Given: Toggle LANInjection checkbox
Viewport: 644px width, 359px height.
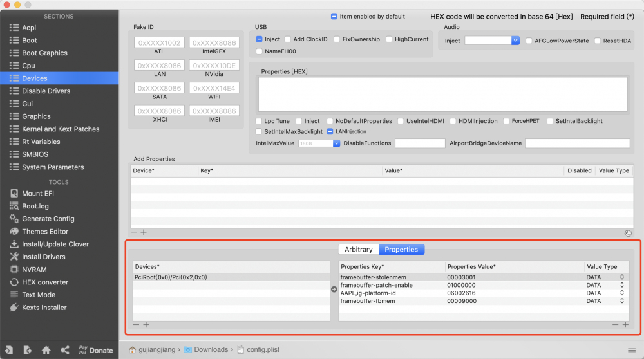Looking at the screenshot, I should click(x=330, y=131).
